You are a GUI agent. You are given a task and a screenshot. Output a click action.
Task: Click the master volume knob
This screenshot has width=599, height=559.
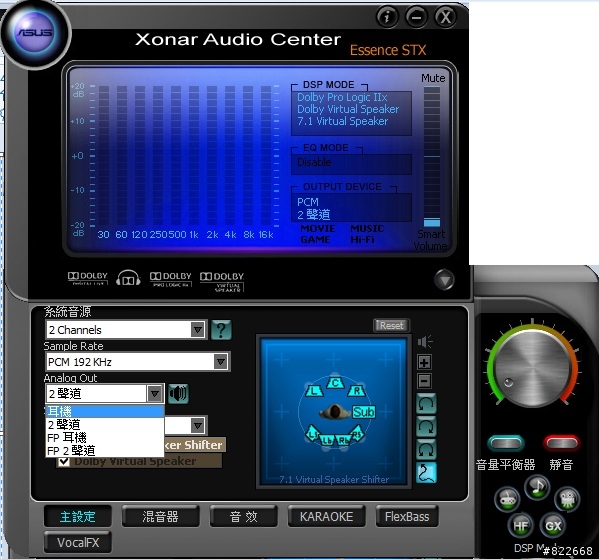click(533, 368)
